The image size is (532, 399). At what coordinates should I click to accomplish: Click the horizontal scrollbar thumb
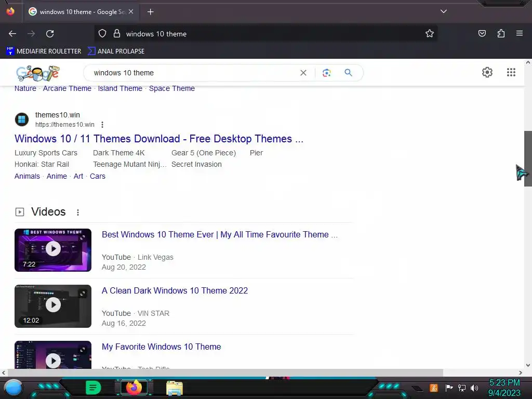225,373
